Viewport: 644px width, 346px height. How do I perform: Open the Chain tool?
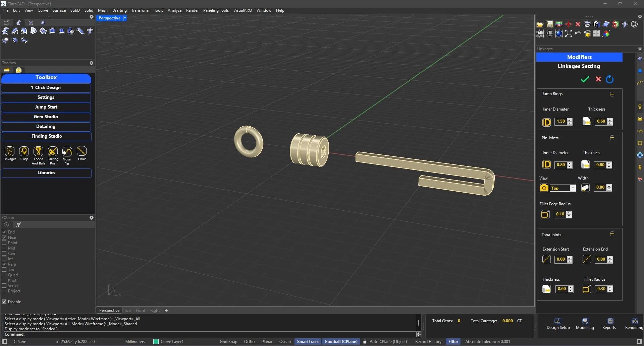[x=82, y=151]
